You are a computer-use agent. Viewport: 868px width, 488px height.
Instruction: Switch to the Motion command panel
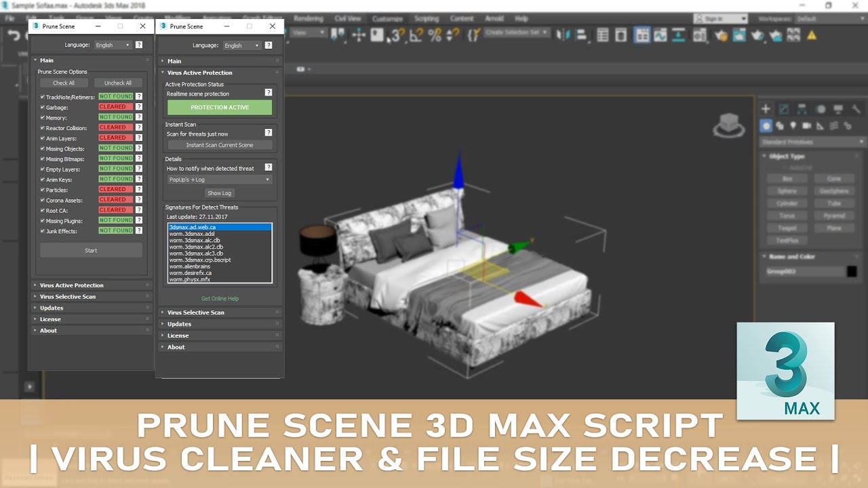[821, 108]
